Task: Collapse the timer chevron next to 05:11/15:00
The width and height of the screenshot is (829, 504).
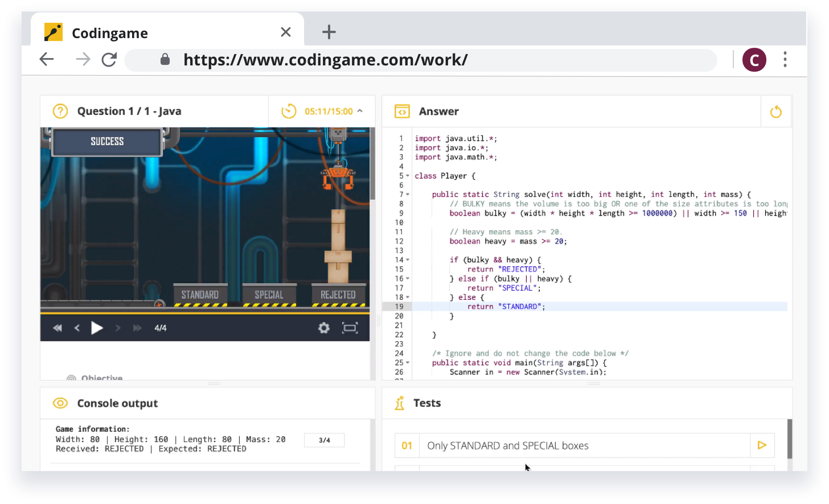Action: tap(360, 111)
